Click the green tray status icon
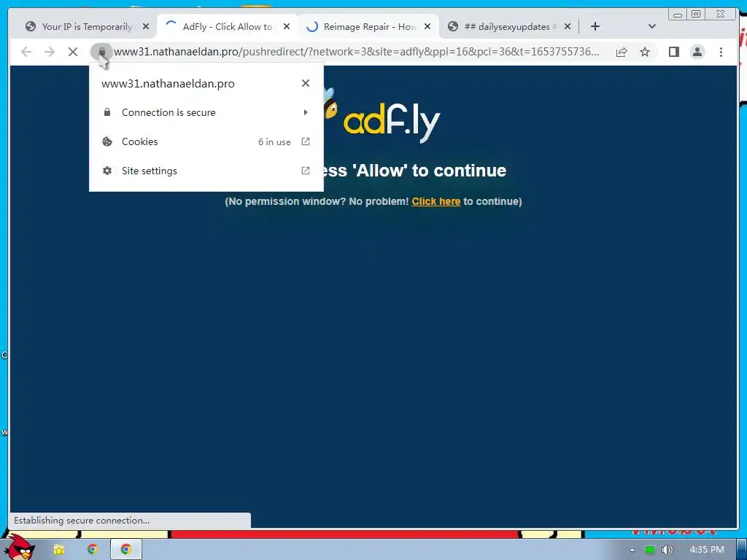This screenshot has width=747, height=560. (x=649, y=550)
